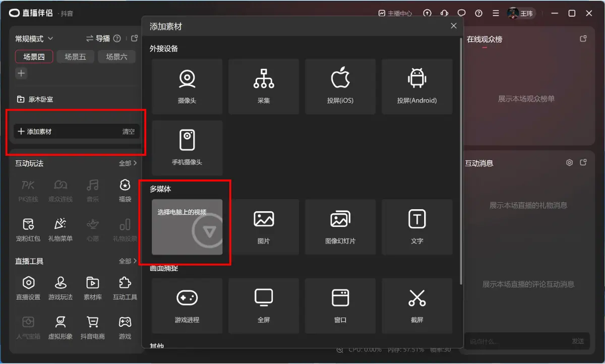
Task: Expand 互动玩法 全部 list
Action: [x=128, y=163]
